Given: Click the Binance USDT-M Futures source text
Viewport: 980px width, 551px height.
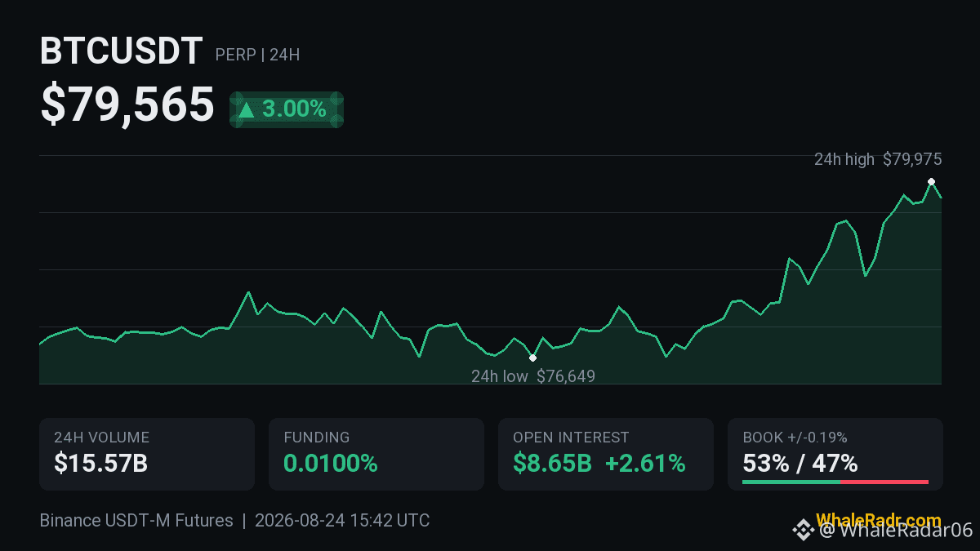Looking at the screenshot, I should 136,520.
